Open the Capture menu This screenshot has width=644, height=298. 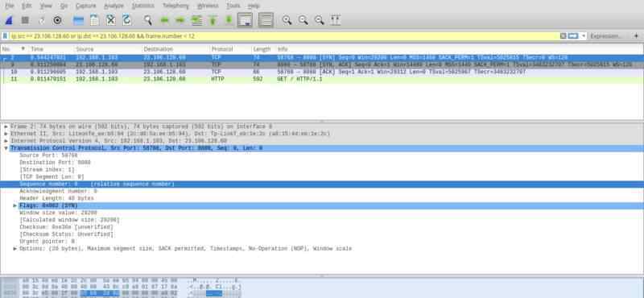(x=86, y=6)
